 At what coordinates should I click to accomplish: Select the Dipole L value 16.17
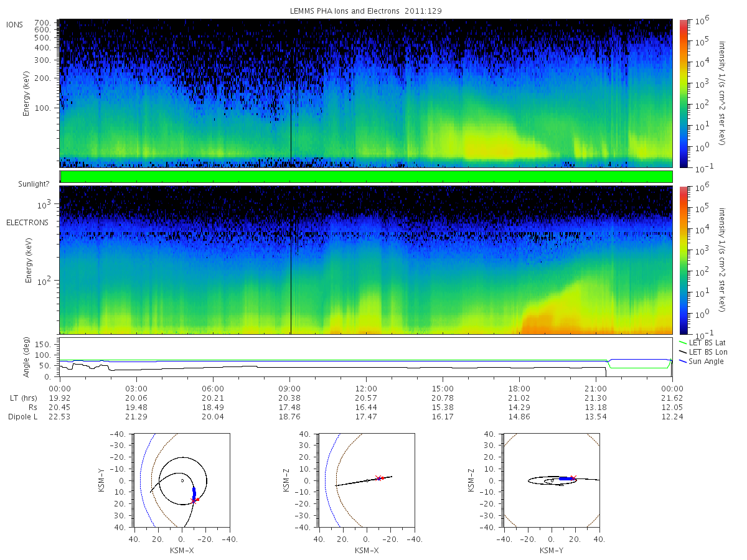coord(443,417)
